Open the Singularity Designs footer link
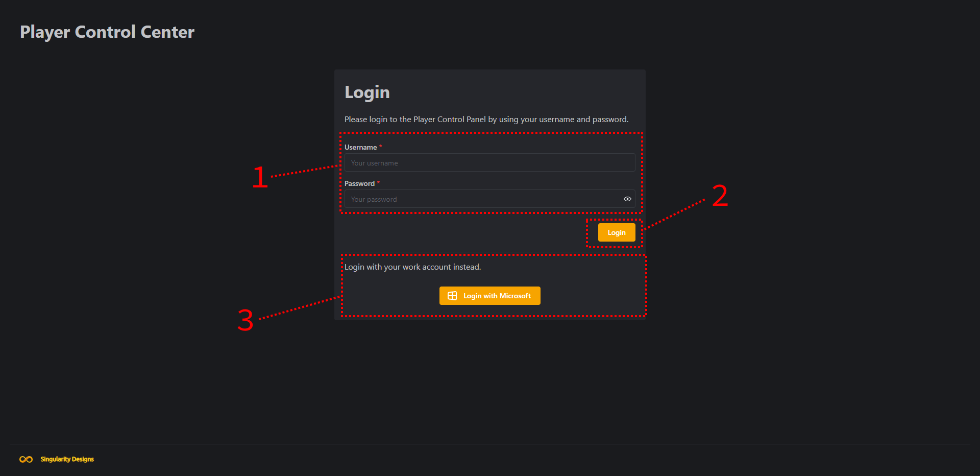The image size is (980, 476). (66, 459)
